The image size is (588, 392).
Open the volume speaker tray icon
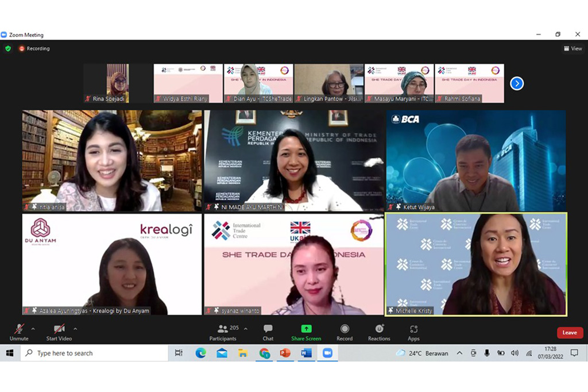(x=515, y=353)
